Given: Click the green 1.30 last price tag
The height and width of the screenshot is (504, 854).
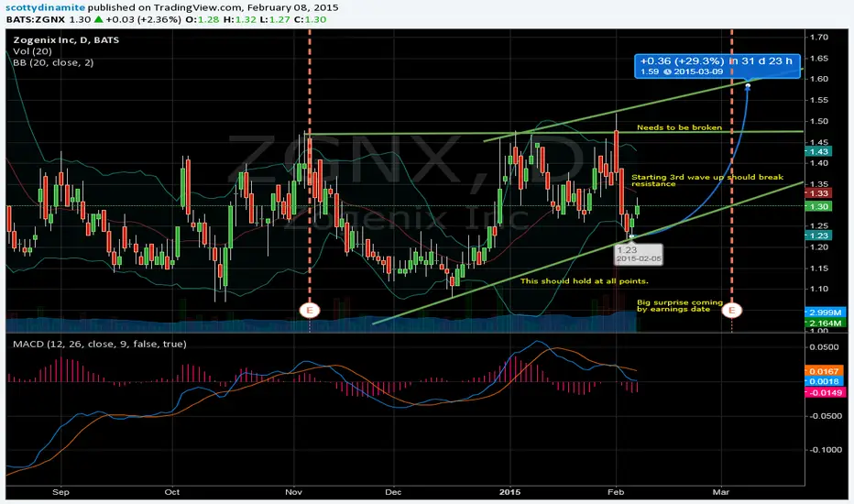Looking at the screenshot, I should [x=818, y=206].
